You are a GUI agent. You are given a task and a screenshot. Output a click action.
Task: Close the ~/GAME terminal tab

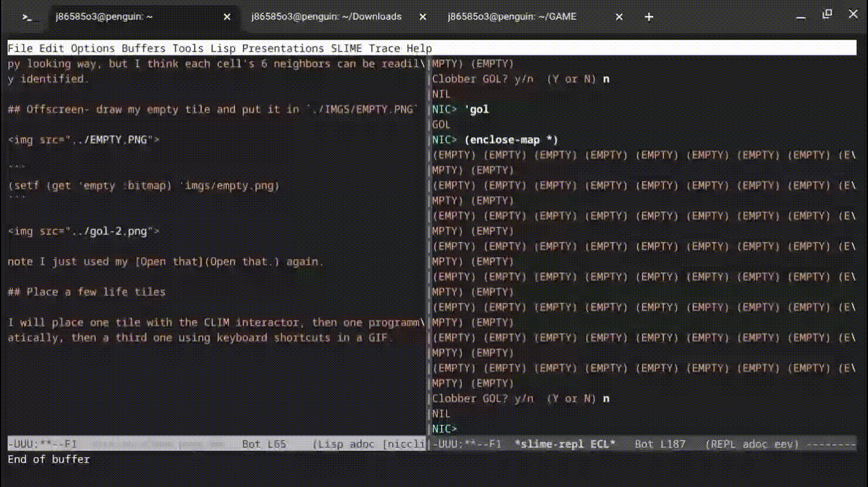click(x=619, y=17)
